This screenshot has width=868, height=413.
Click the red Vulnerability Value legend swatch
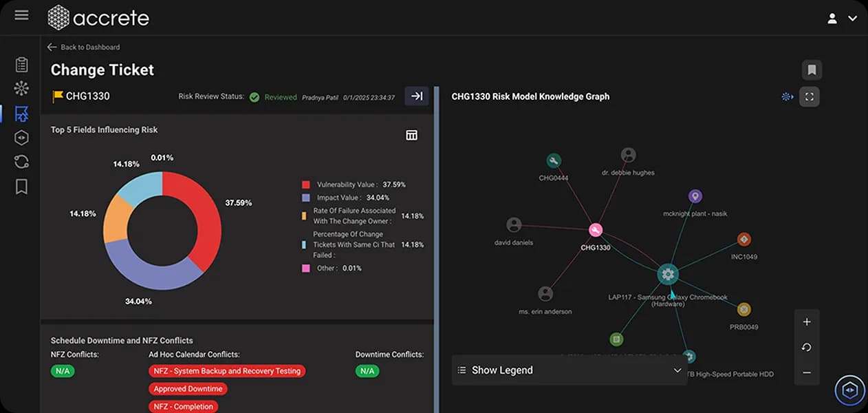pos(306,184)
